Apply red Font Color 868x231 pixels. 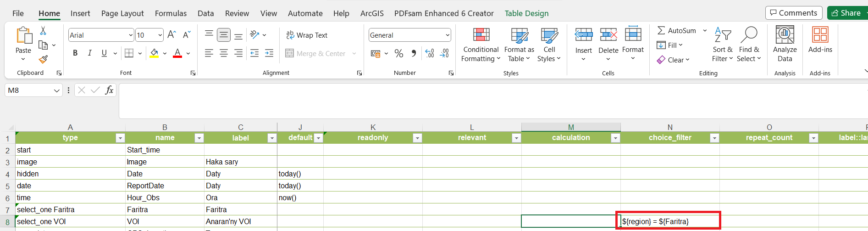[x=177, y=53]
